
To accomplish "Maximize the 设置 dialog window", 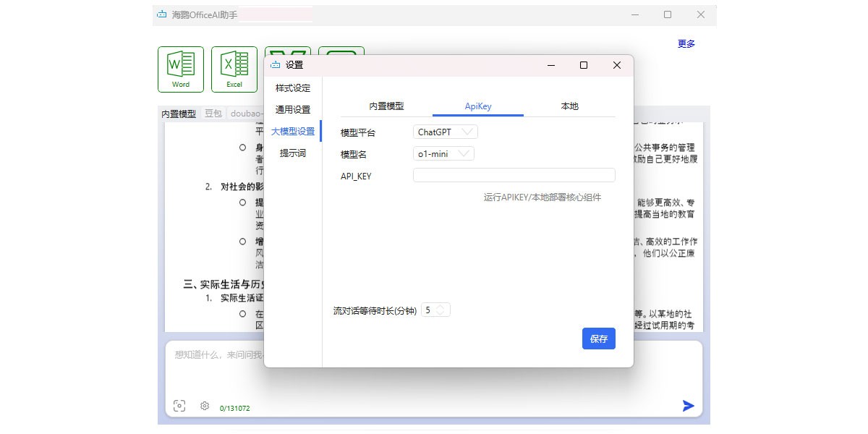I will tap(584, 65).
